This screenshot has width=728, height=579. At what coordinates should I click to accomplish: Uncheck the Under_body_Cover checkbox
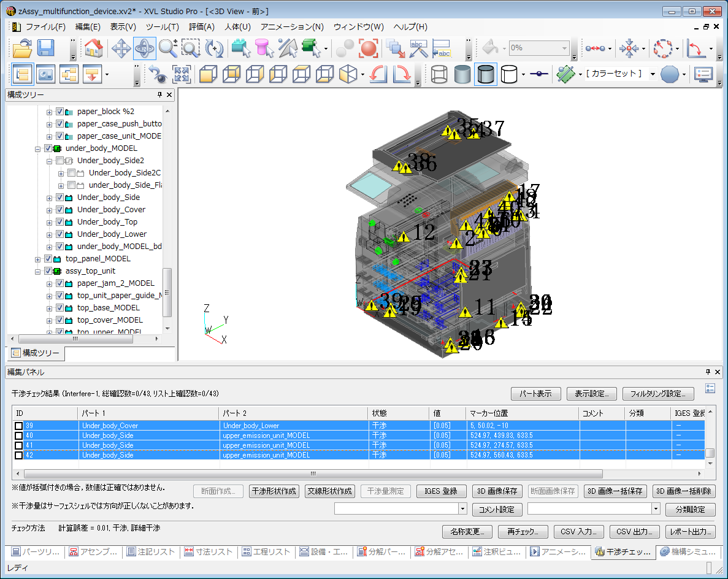pos(60,210)
